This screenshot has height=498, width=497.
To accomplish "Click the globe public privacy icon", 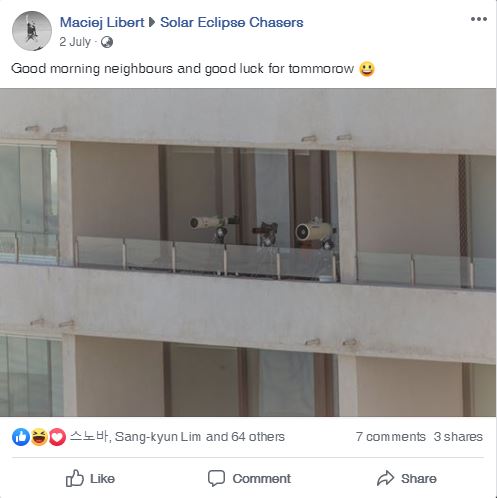I will click(x=107, y=42).
